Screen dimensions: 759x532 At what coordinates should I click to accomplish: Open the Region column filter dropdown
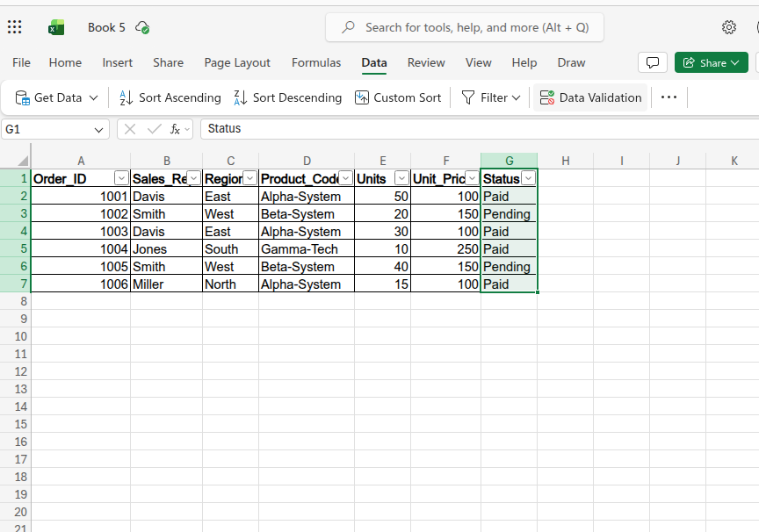point(250,178)
